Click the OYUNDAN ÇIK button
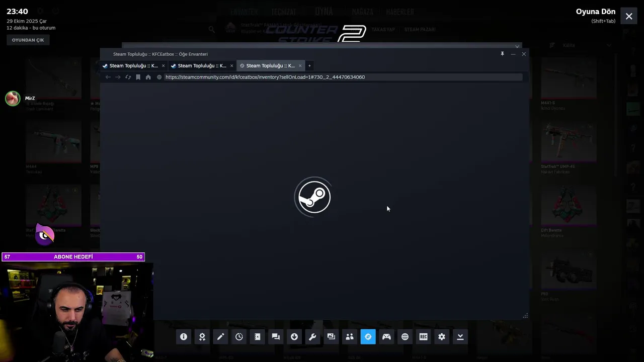The image size is (644, 362). [28, 40]
